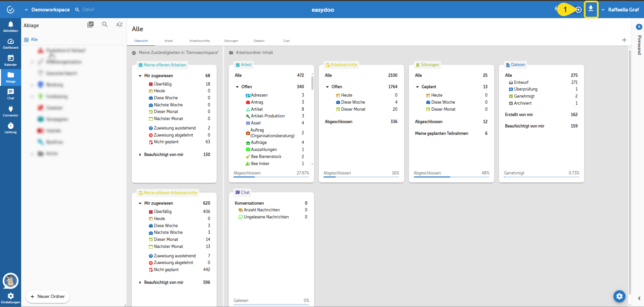Expand Beaufsichtigt von mir in Arbeitsschritte
644x307 pixels.
coord(140,283)
